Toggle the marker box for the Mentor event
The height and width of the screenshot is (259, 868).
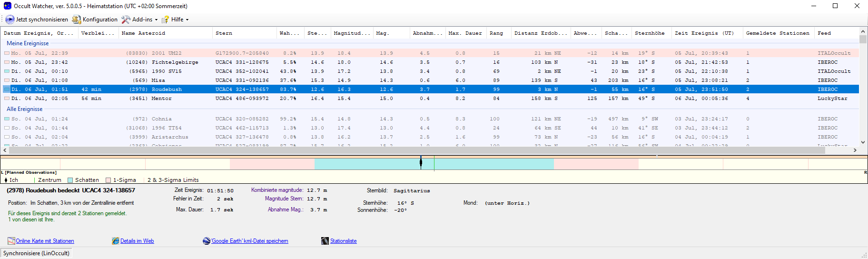click(x=7, y=99)
